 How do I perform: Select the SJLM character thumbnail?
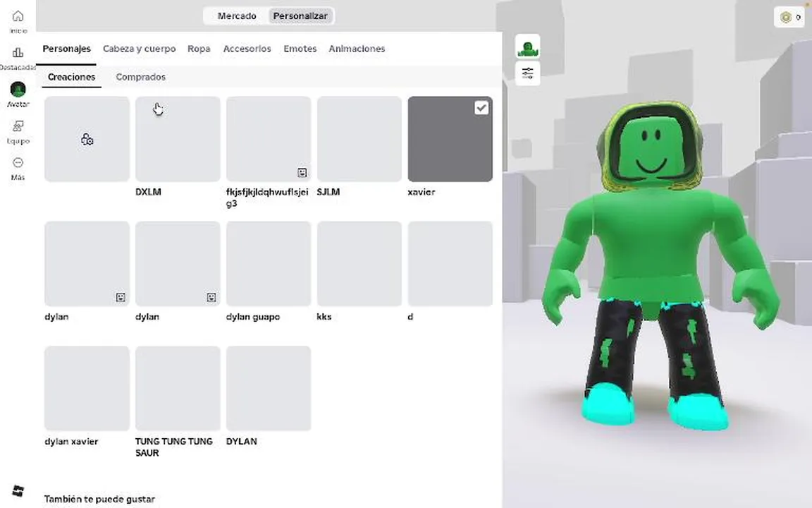point(359,139)
